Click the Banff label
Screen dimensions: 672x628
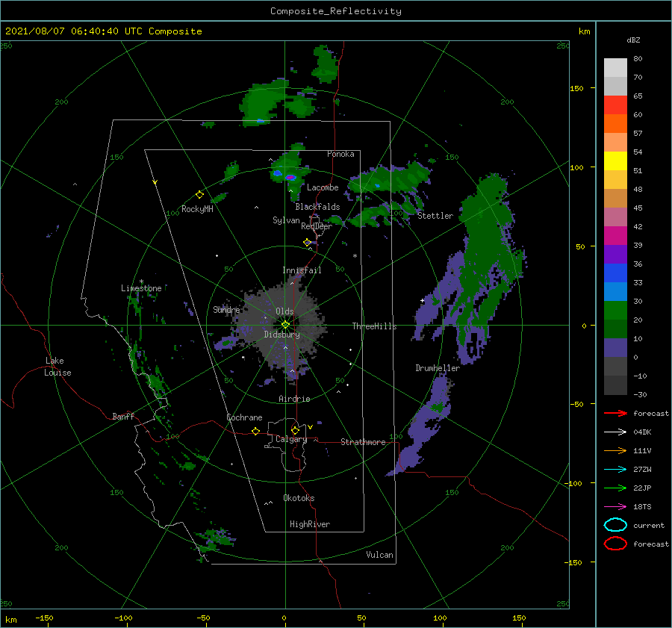tap(123, 417)
